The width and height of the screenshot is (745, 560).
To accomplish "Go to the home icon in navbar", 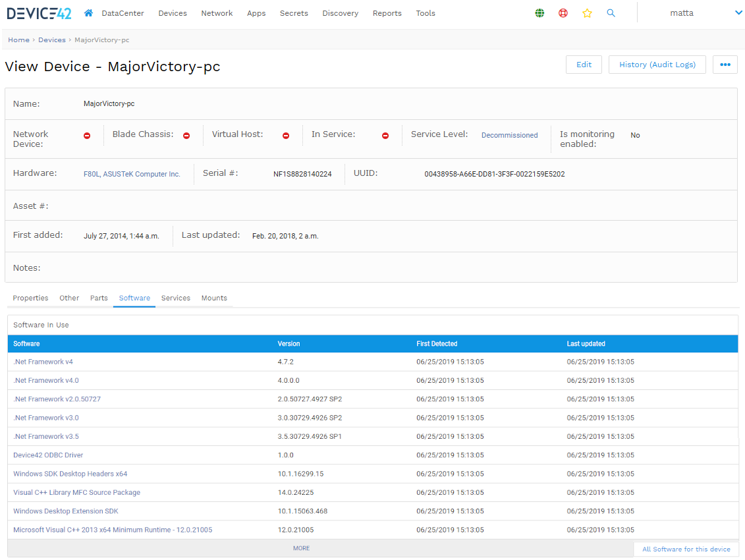I will pyautogui.click(x=88, y=13).
